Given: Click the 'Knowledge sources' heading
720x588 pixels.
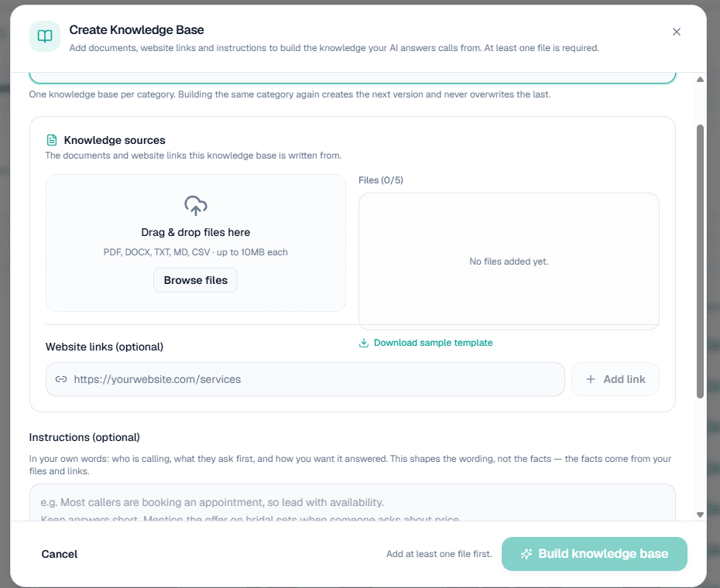Looking at the screenshot, I should [x=115, y=140].
